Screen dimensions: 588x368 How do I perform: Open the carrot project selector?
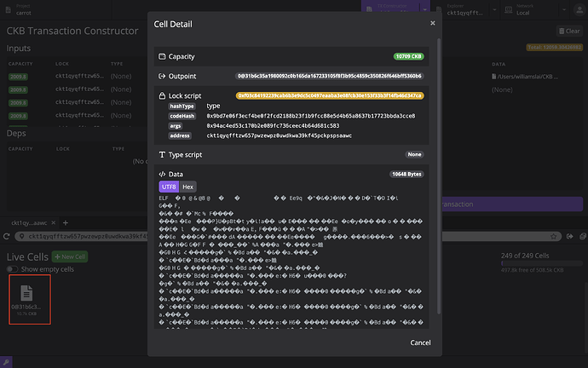pyautogui.click(x=56, y=9)
